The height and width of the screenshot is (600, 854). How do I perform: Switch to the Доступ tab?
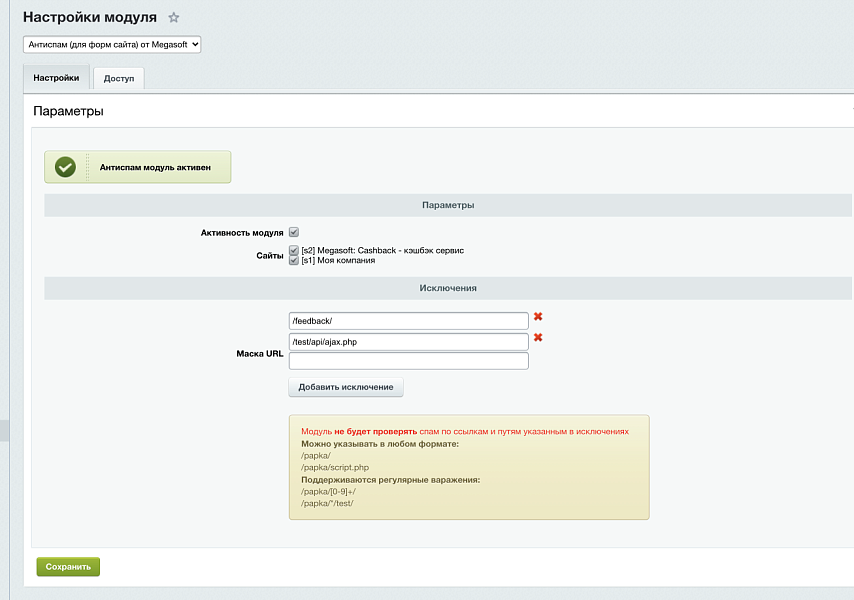point(118,78)
